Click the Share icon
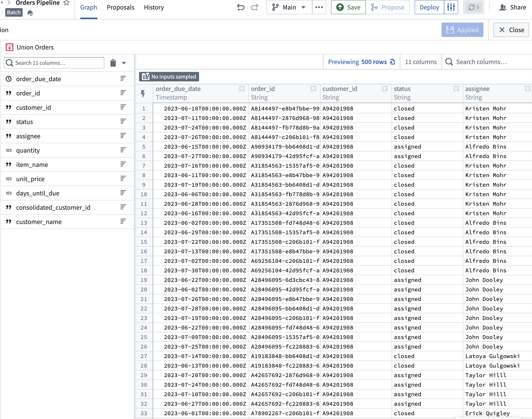532x419 pixels. tap(503, 7)
